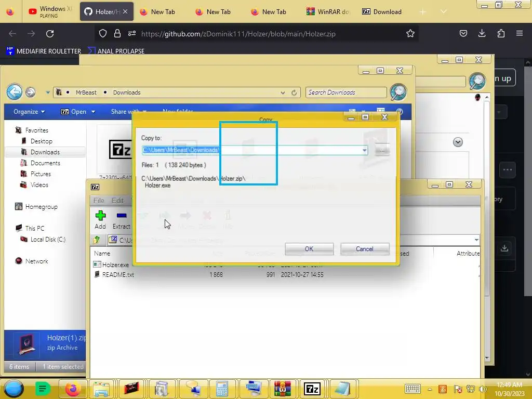Image resolution: width=532 pixels, height=399 pixels.
Task: Click Open with 7z in Explorer toolbar
Action: (x=74, y=112)
